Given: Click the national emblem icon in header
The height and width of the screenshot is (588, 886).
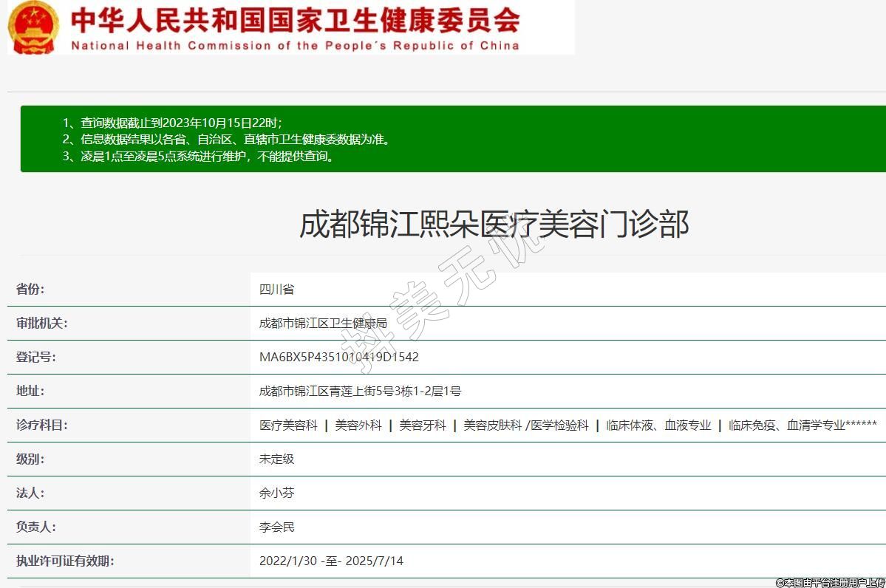Looking at the screenshot, I should (33, 27).
